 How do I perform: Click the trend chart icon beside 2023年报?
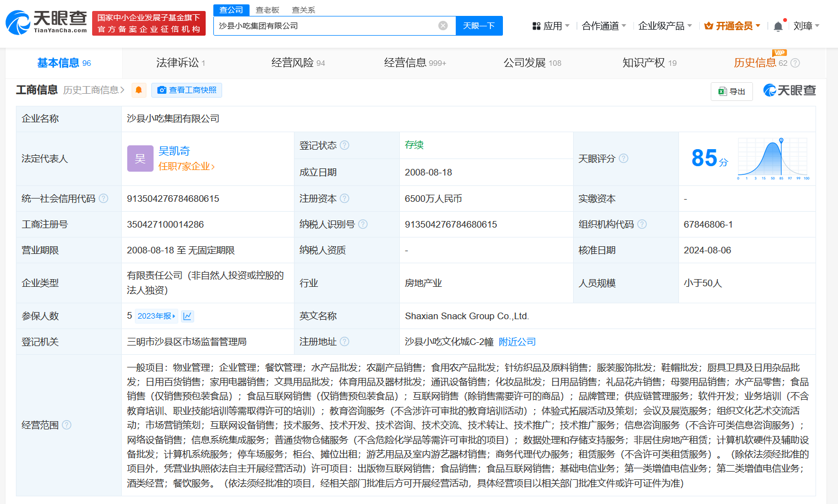(188, 316)
